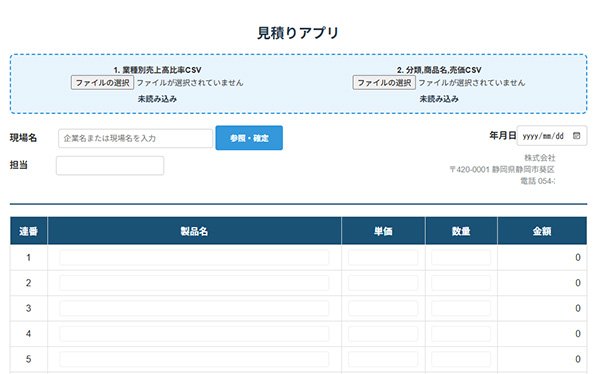Screen dimensions: 600x374
Task: Choose file for 業種別売上高比率CSV
Action: pos(102,83)
